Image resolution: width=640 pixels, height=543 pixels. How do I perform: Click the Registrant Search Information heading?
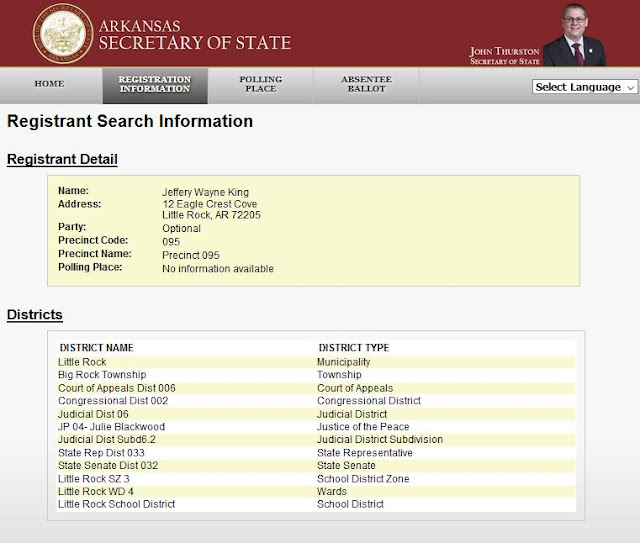[130, 121]
